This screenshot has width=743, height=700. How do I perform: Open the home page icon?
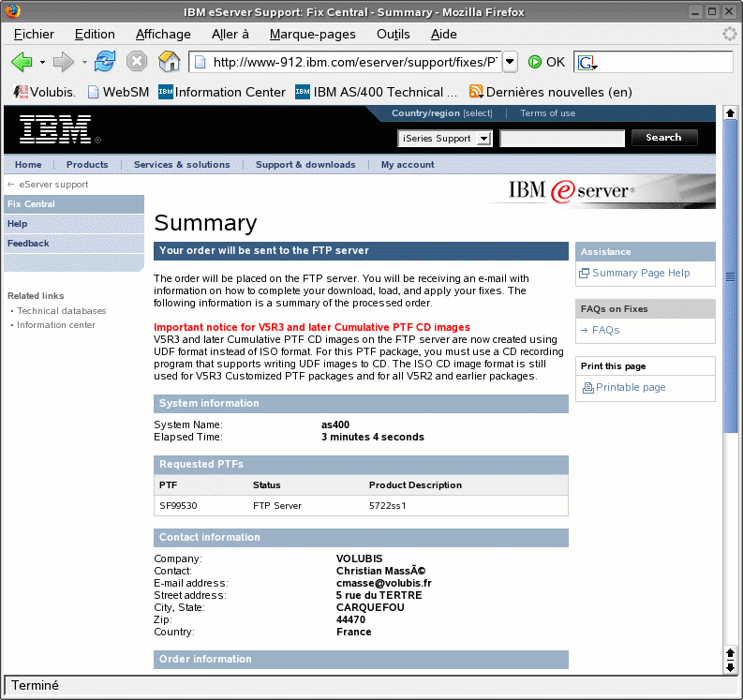coord(170,62)
